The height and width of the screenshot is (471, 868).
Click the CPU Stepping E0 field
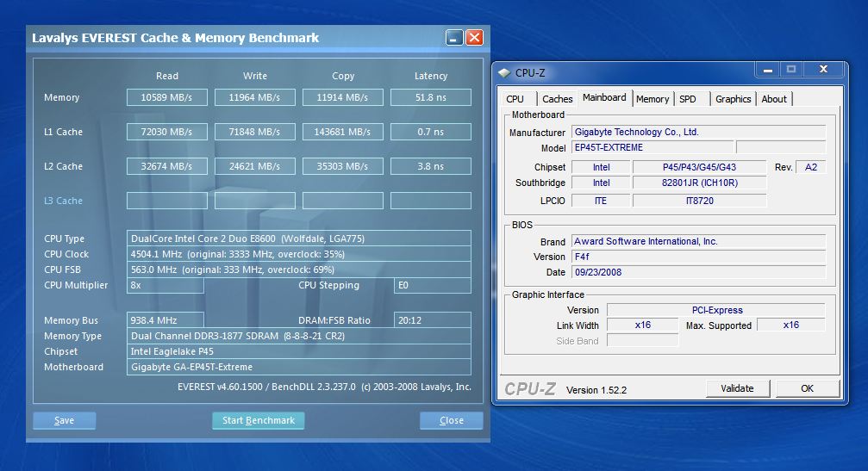433,285
